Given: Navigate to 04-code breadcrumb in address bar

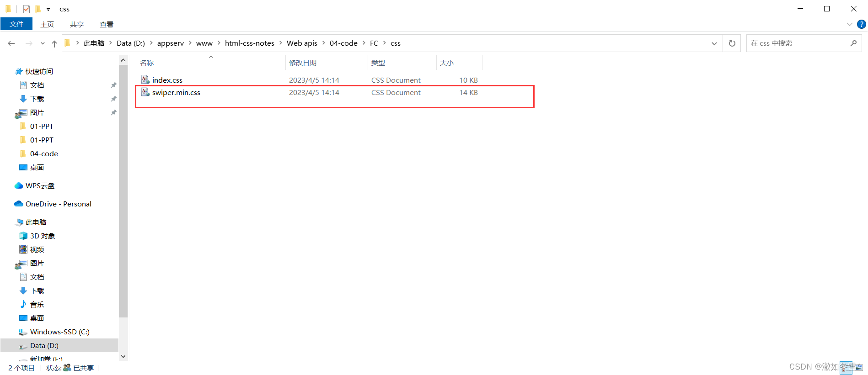Looking at the screenshot, I should click(x=343, y=43).
